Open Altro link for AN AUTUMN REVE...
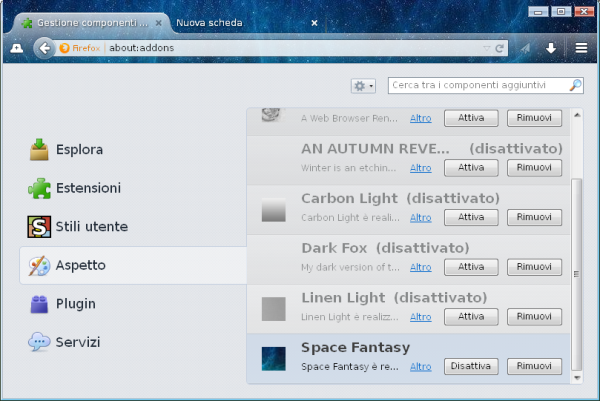Image resolution: width=600 pixels, height=401 pixels. click(421, 168)
